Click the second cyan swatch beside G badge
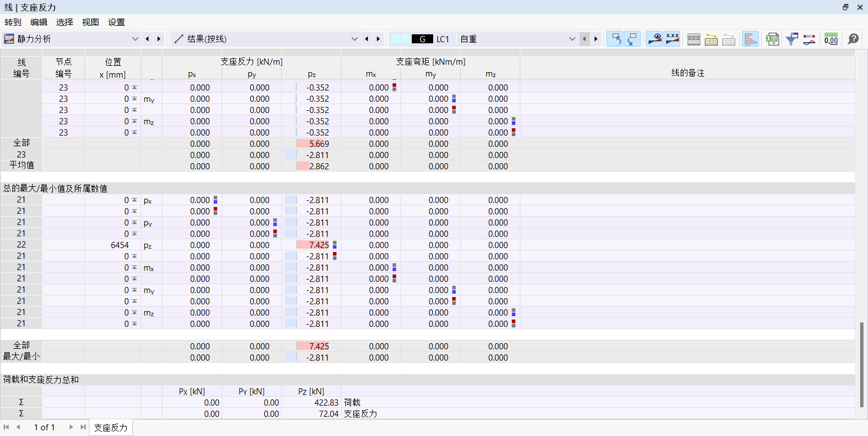Viewport: 868px width, 436px height. [x=406, y=39]
